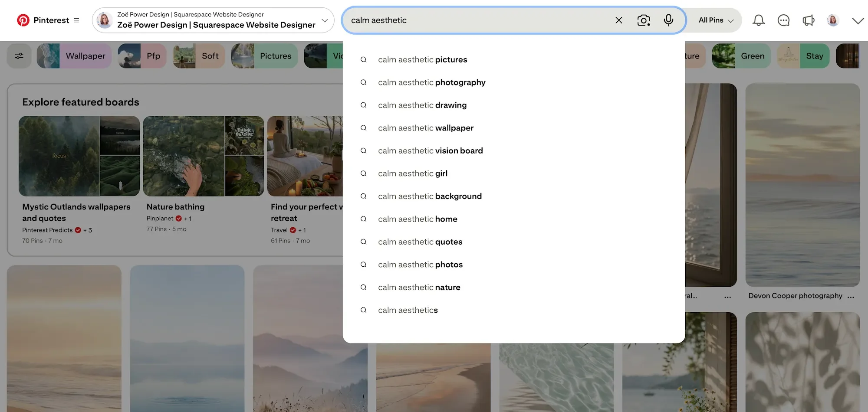868x412 pixels.
Task: Expand the account chevron at far right
Action: 858,20
